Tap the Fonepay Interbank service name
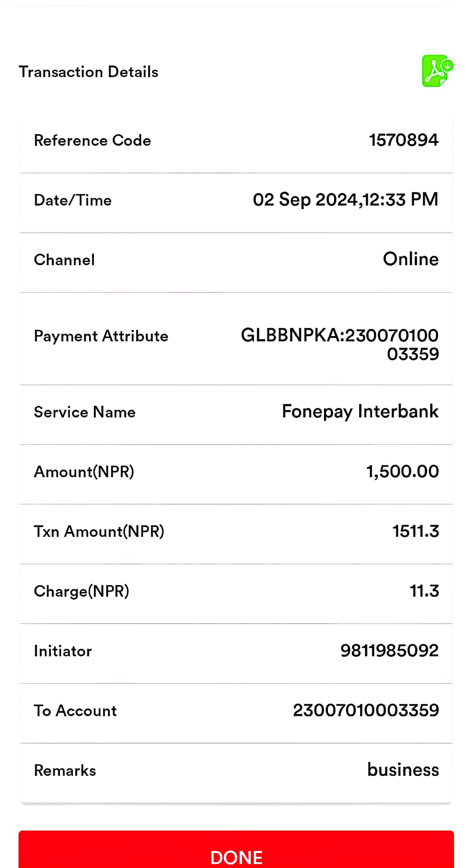The height and width of the screenshot is (868, 469). 360,412
